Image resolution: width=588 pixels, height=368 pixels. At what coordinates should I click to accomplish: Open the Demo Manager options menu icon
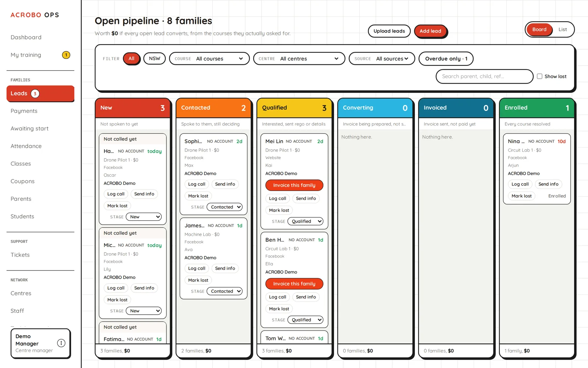pyautogui.click(x=61, y=343)
